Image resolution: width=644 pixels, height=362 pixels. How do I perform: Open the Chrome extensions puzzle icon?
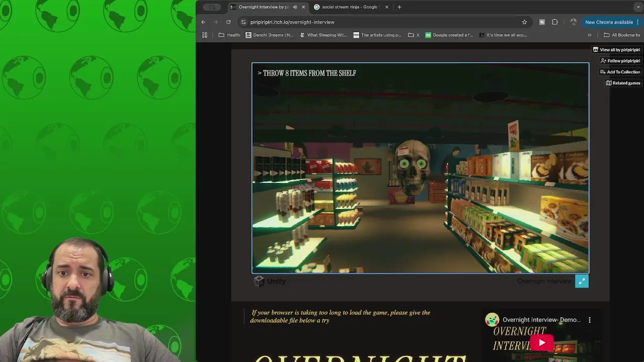tap(555, 22)
